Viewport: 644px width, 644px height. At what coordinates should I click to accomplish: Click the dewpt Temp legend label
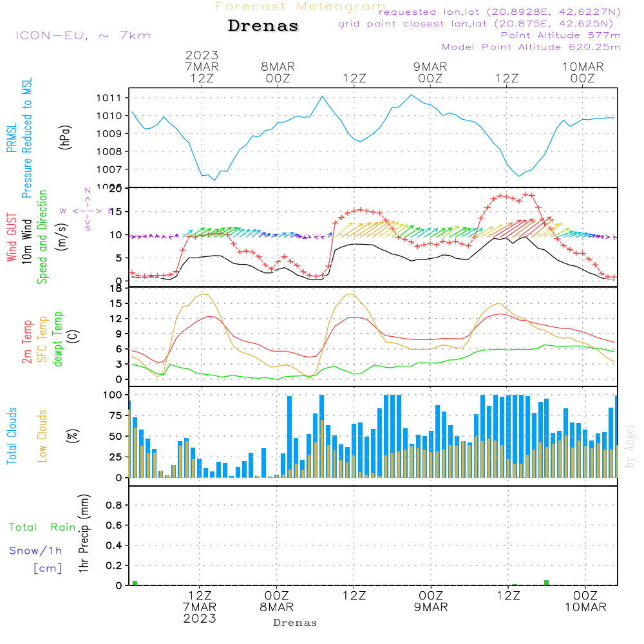(58, 339)
